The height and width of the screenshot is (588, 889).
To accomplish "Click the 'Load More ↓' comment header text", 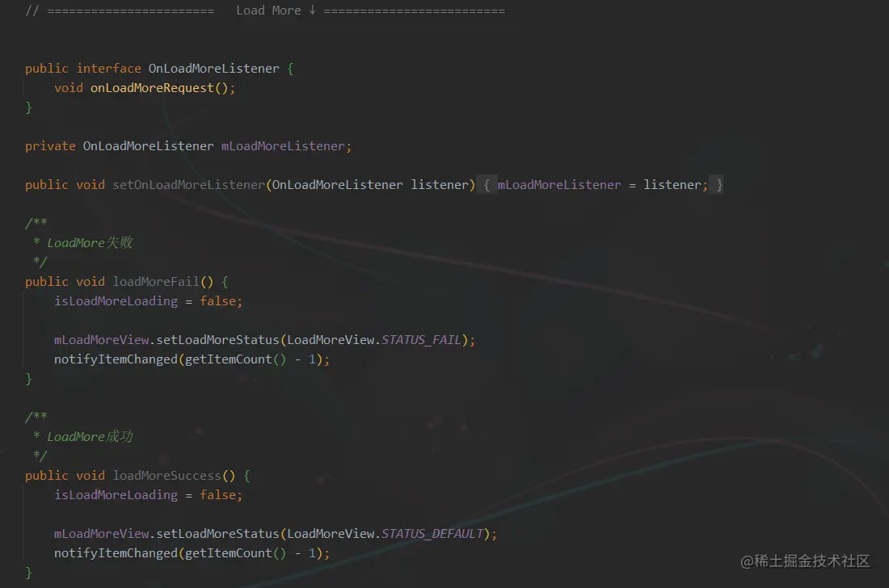I will [x=276, y=10].
